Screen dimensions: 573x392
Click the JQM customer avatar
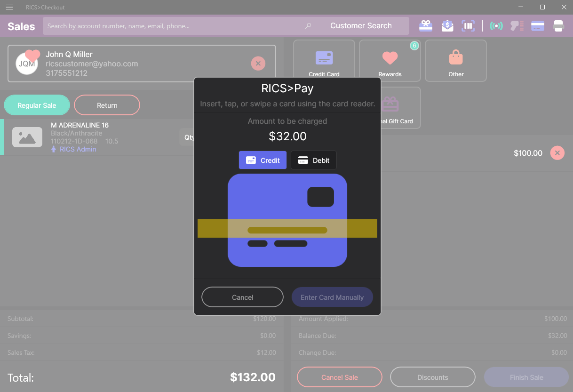[x=27, y=64]
